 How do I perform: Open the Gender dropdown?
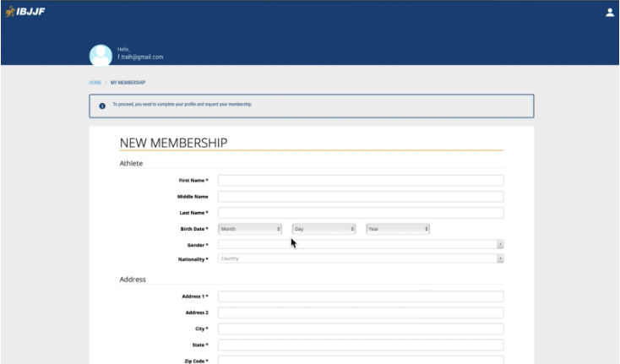point(361,244)
